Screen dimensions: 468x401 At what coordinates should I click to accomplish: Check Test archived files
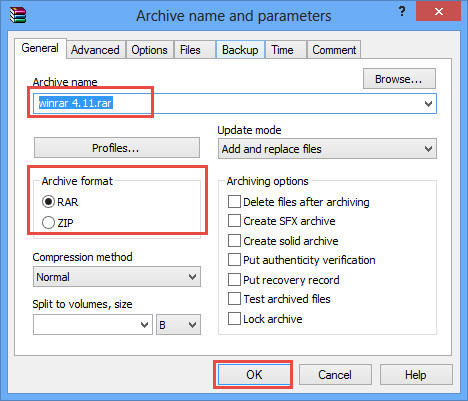[234, 299]
